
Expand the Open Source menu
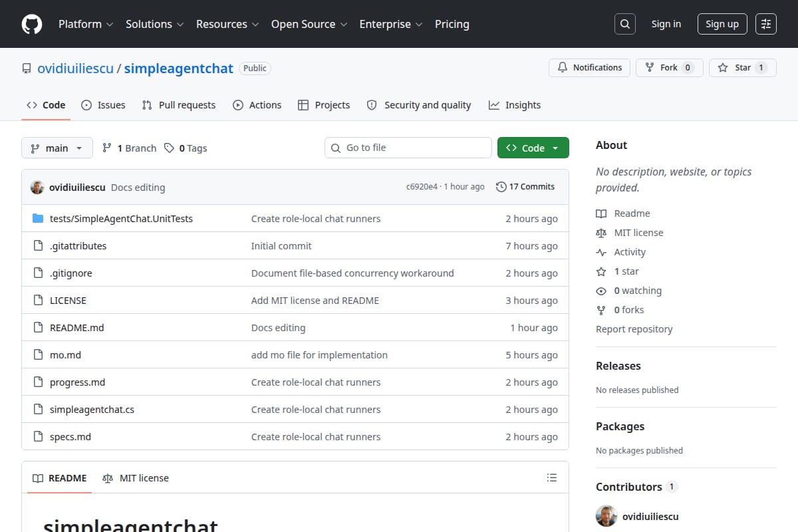coord(309,24)
